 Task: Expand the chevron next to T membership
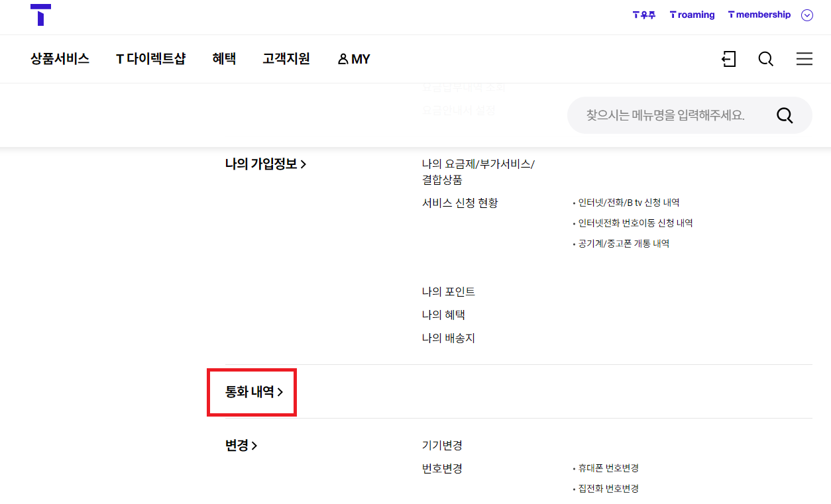(x=806, y=15)
